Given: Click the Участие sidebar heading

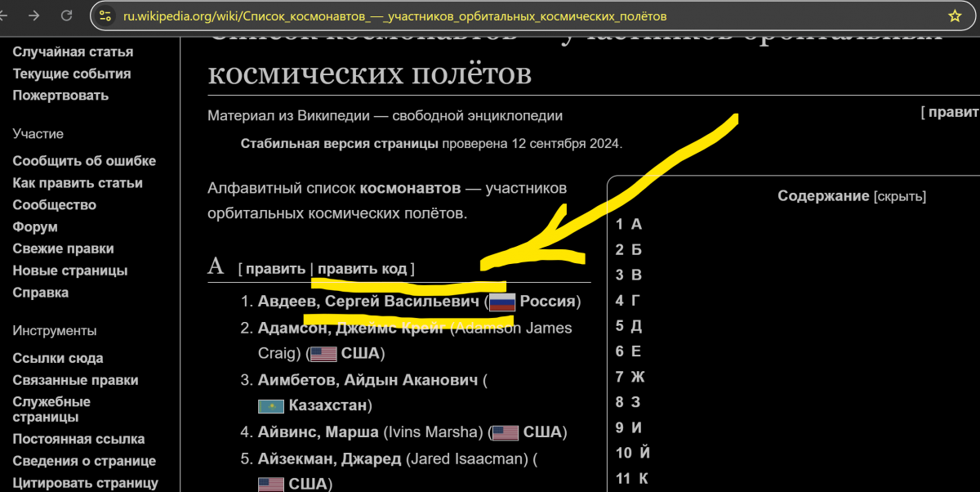Looking at the screenshot, I should 38,134.
